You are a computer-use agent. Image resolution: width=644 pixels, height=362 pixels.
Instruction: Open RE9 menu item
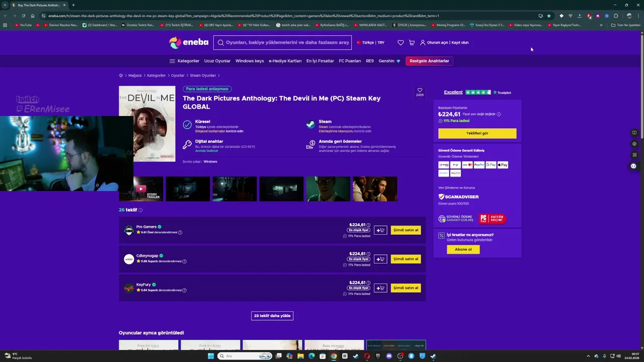[370, 61]
